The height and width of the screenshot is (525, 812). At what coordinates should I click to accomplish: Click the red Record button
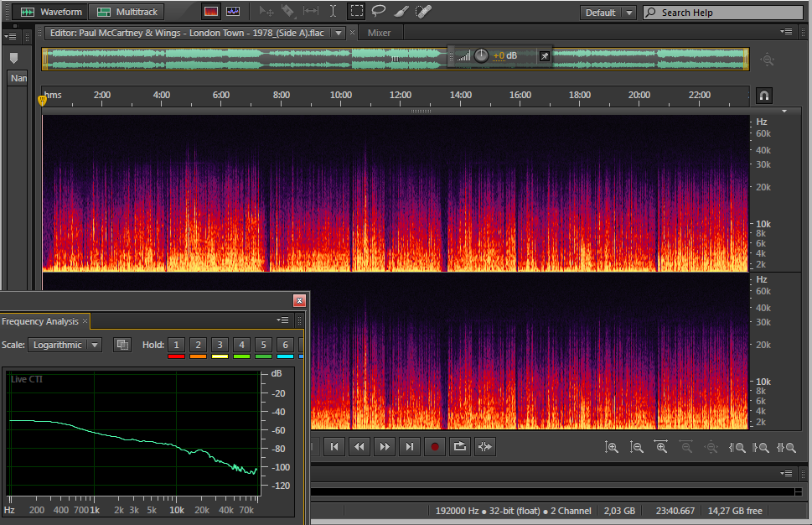click(434, 447)
